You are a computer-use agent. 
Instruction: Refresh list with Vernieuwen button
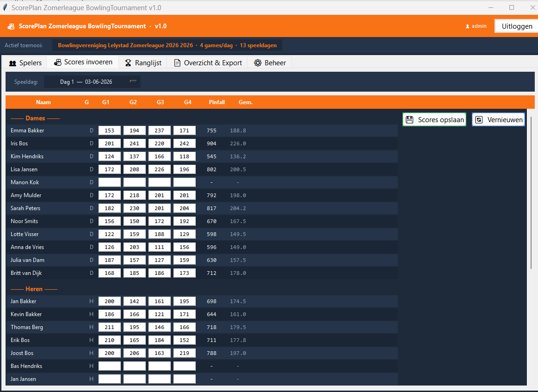(x=498, y=119)
